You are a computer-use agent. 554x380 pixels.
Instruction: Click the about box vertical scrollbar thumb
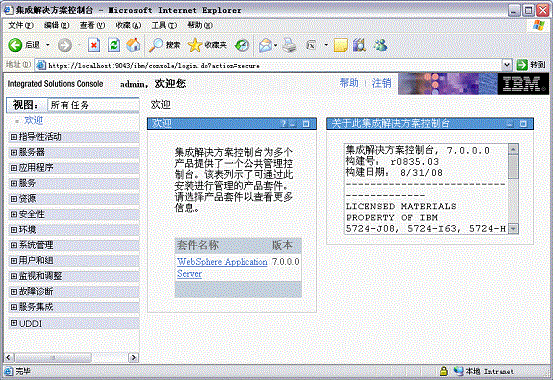[x=513, y=167]
